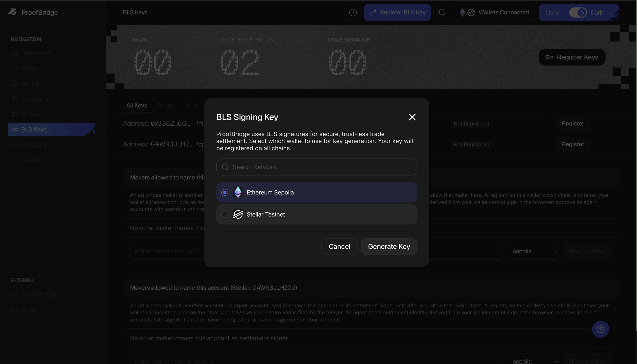637x364 pixels.
Task: Copy address GAWN3J...HZ icon
Action: click(x=200, y=144)
